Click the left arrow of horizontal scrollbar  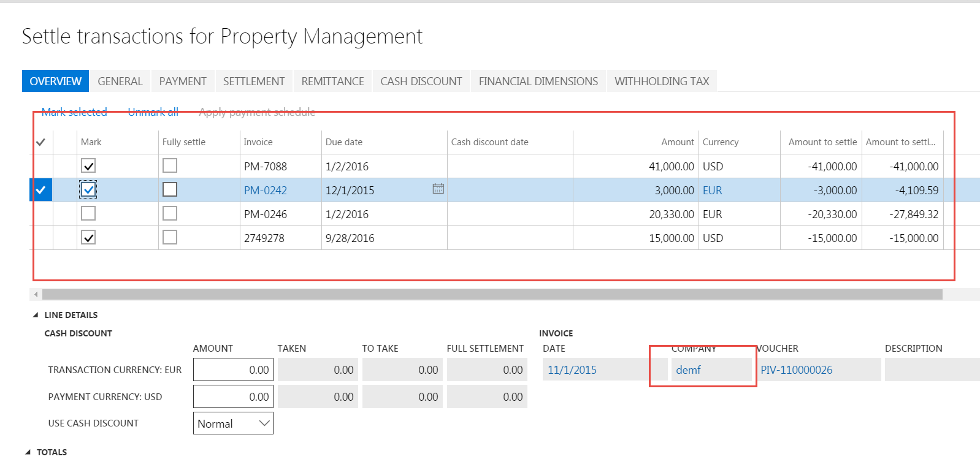point(36,295)
